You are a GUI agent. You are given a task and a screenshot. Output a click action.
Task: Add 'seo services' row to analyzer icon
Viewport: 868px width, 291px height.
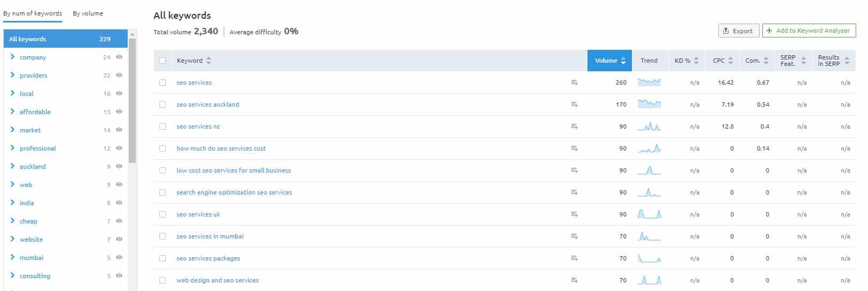[574, 83]
